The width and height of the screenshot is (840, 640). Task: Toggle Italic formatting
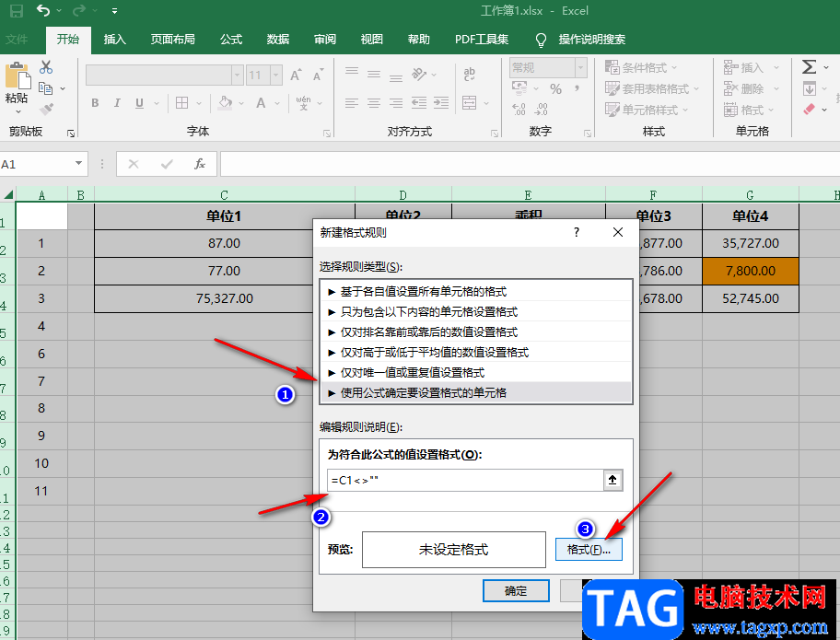117,103
